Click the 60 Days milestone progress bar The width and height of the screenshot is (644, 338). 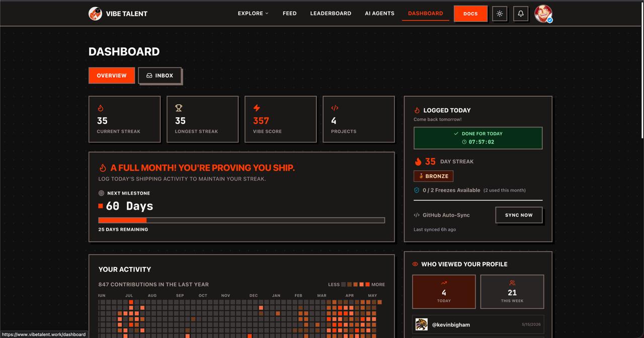pos(242,220)
